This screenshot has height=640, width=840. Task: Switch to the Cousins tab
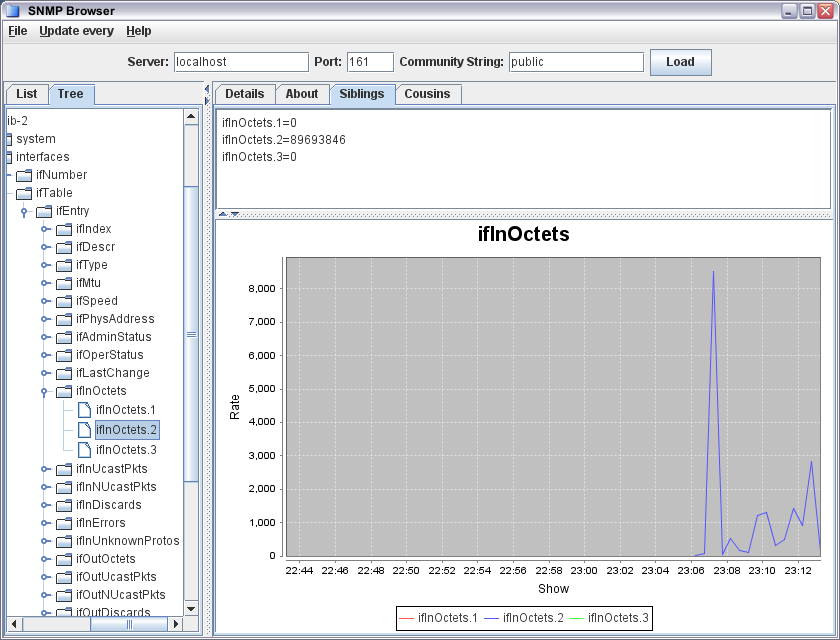tap(428, 94)
